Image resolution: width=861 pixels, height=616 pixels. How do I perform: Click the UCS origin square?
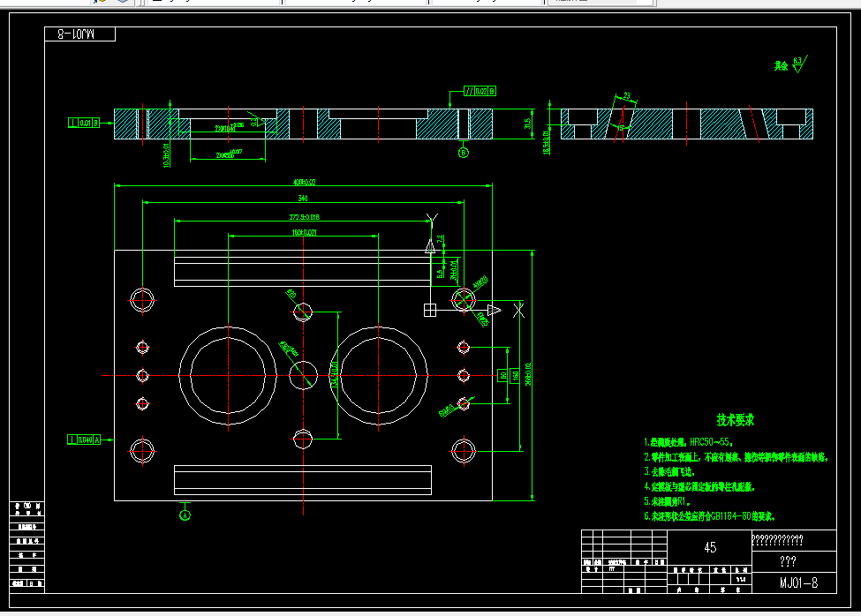click(x=430, y=311)
